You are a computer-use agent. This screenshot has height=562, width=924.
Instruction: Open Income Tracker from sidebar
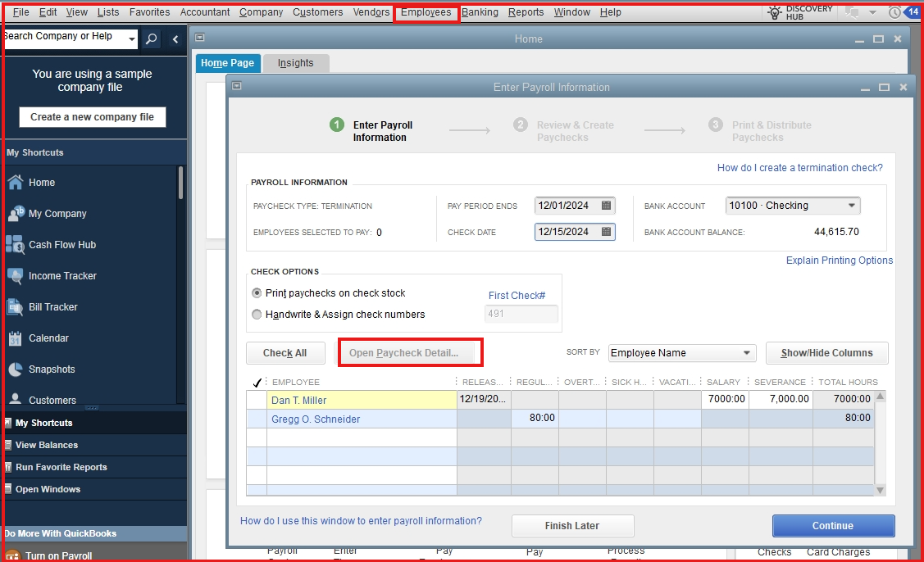[16, 276]
